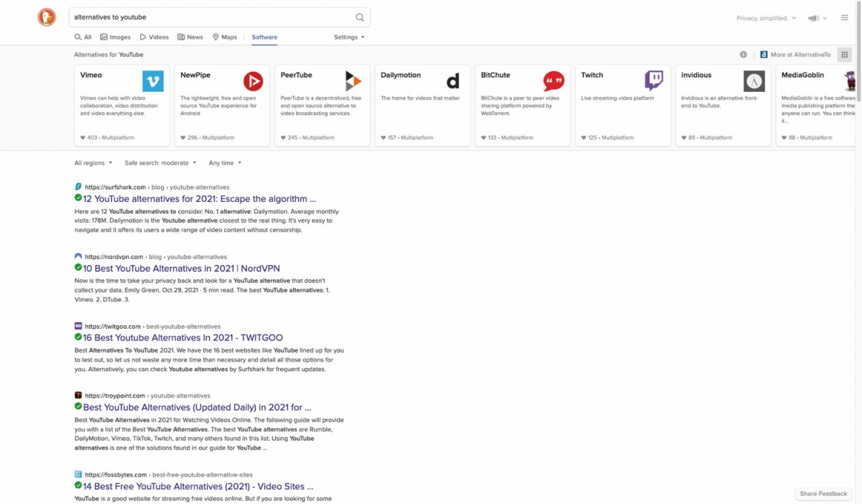
Task: Open the Twitch logo icon
Action: coord(654,81)
